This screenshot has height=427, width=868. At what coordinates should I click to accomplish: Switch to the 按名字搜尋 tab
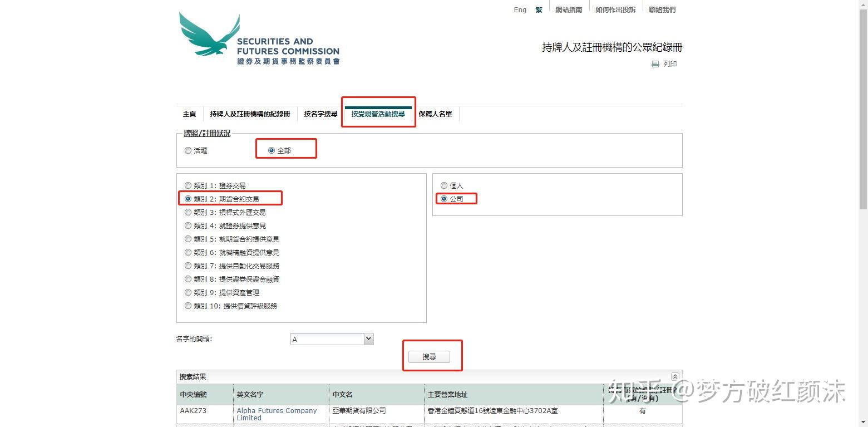[320, 114]
